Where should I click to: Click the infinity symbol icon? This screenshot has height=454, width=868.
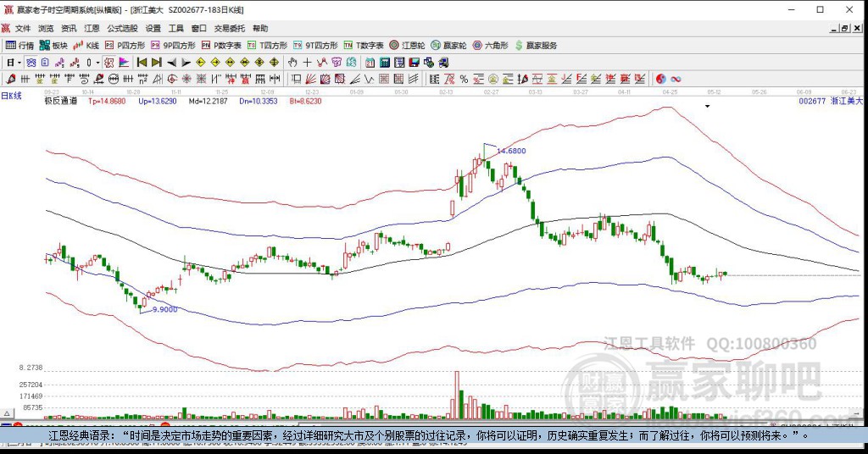676,79
